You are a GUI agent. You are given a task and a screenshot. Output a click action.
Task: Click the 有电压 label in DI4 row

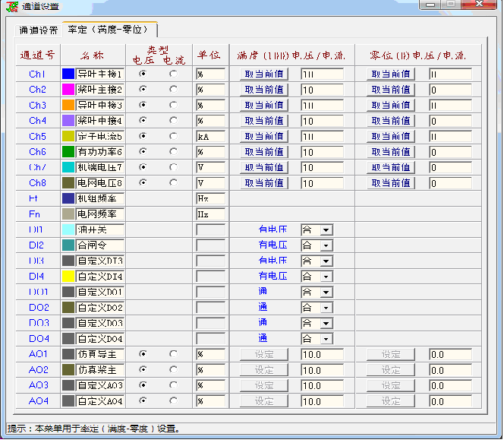[272, 276]
